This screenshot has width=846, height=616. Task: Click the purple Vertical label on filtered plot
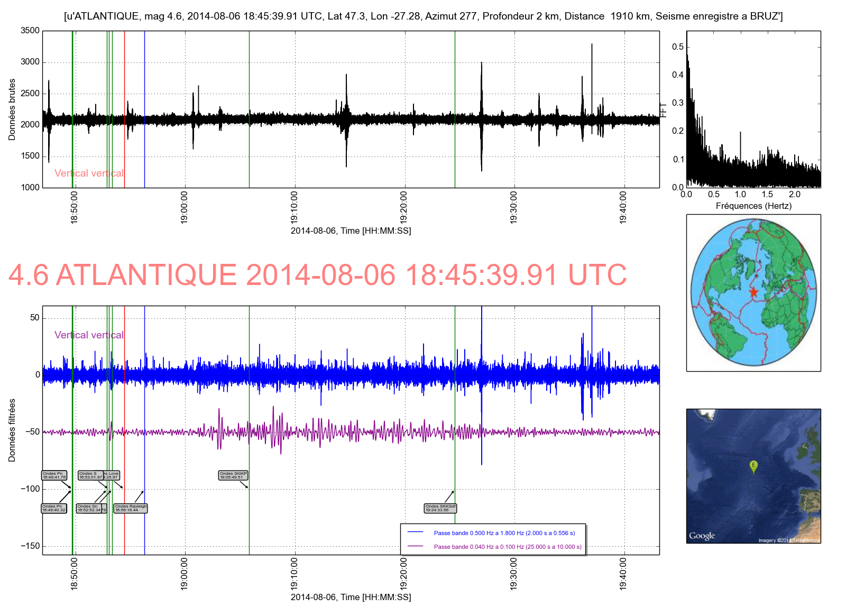[89, 335]
